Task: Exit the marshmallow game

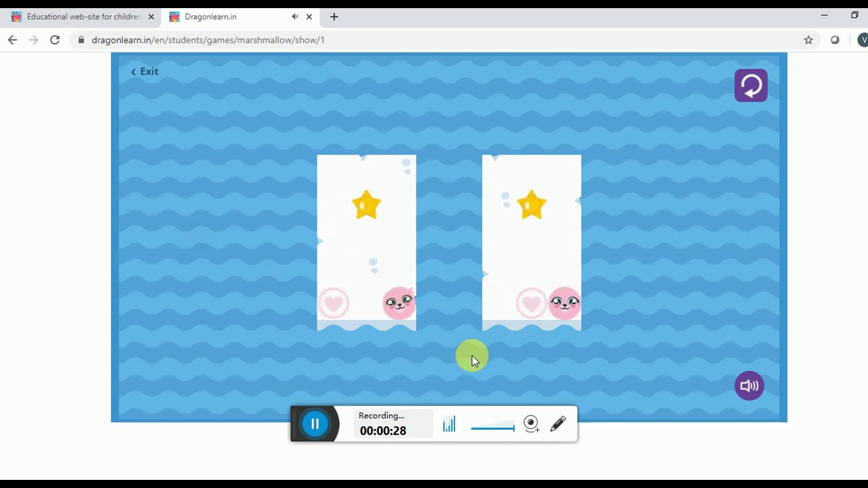Action: pyautogui.click(x=144, y=71)
